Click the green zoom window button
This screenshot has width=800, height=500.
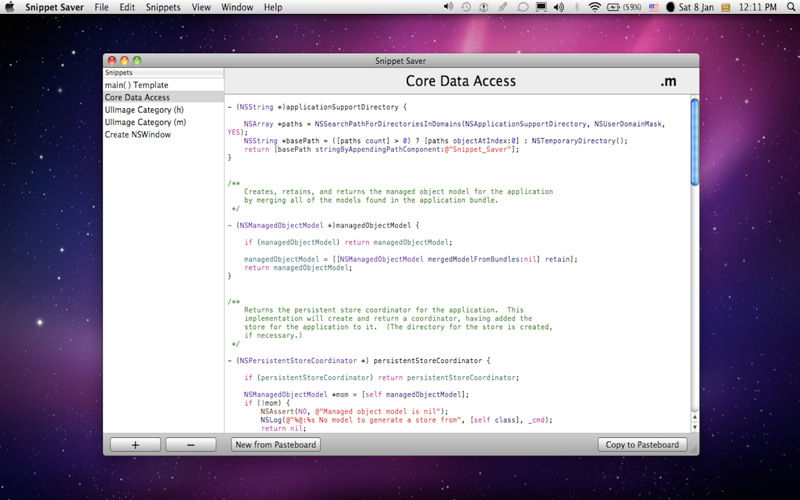pyautogui.click(x=137, y=60)
